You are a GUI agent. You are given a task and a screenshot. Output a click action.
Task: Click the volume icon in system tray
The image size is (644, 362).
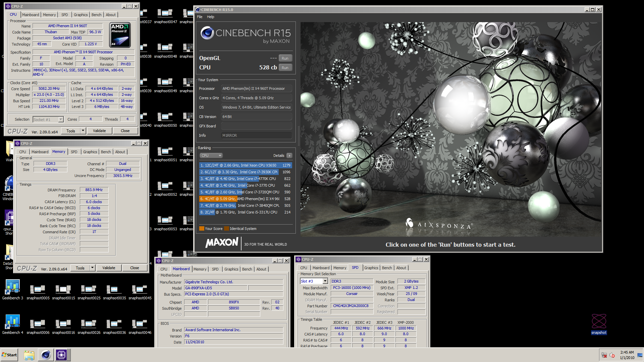[x=612, y=355]
